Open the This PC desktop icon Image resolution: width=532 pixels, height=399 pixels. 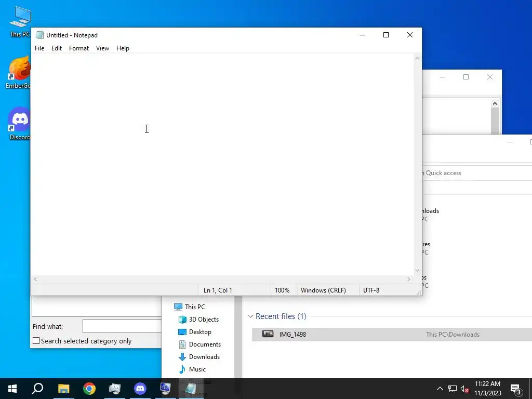pyautogui.click(x=20, y=21)
